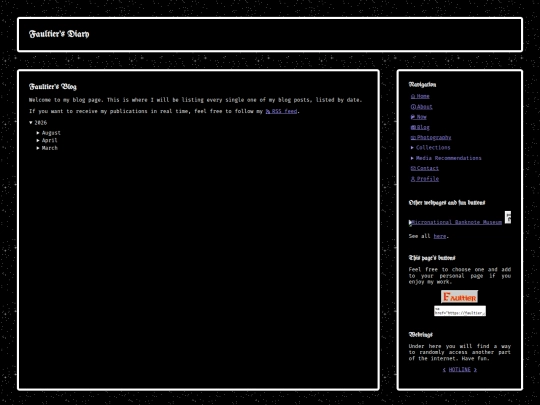The image size is (540, 405).
Task: Go to the Now page
Action: pos(419,117)
